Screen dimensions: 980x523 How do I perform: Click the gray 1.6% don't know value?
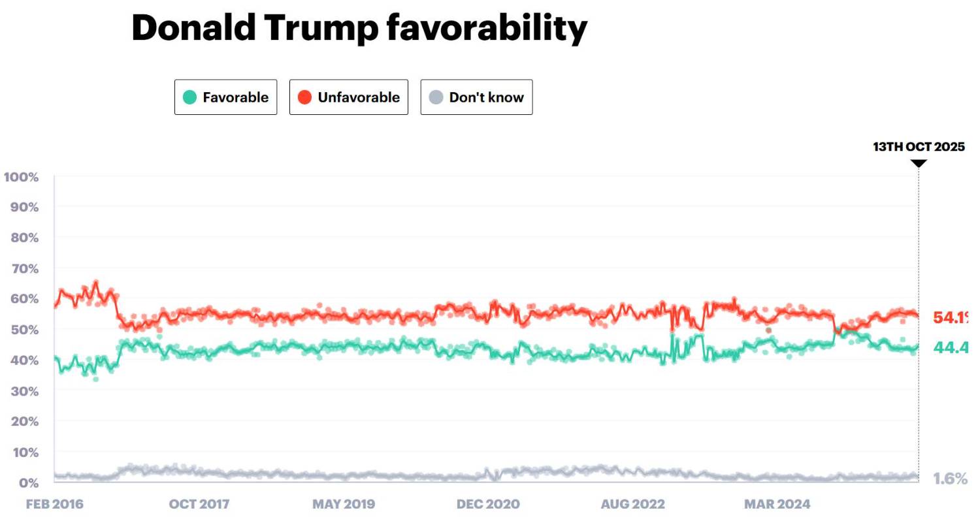tap(951, 479)
